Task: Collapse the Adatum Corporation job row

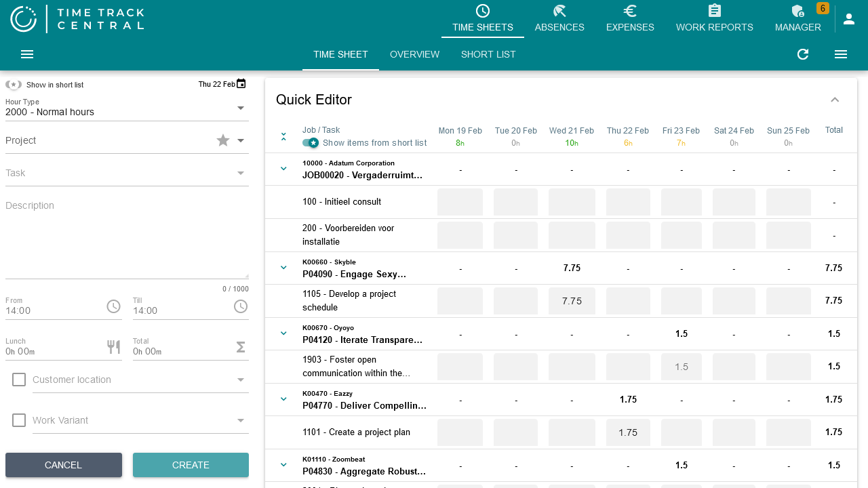Action: point(284,169)
